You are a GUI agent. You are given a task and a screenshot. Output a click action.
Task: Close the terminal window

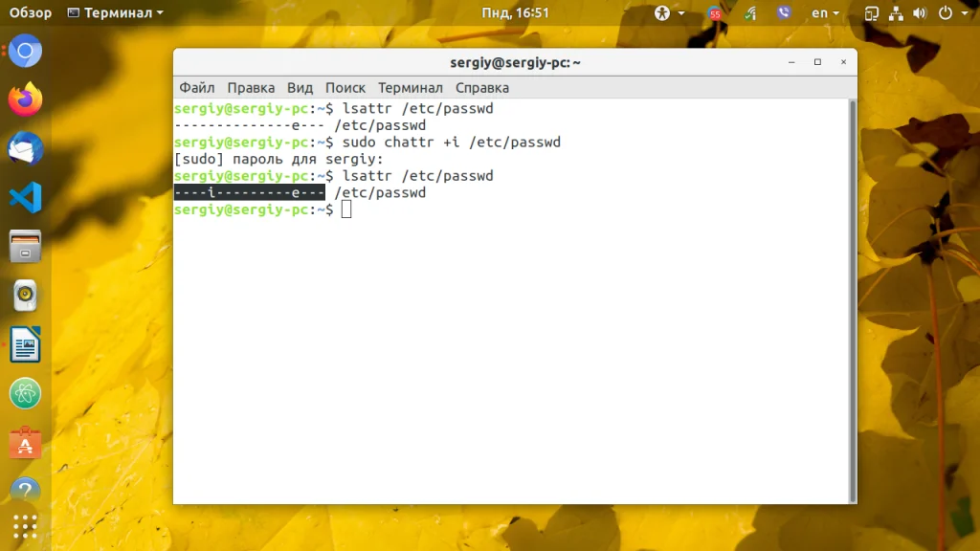(843, 62)
